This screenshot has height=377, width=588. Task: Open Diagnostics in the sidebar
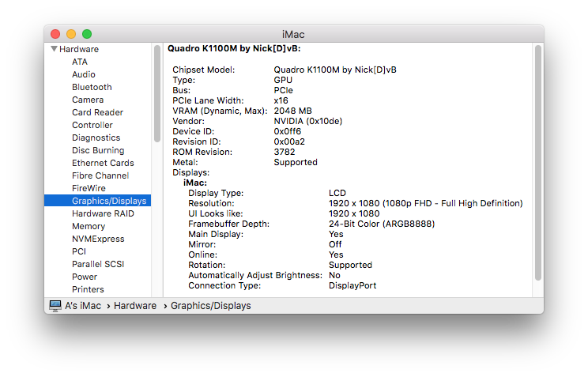pos(96,138)
